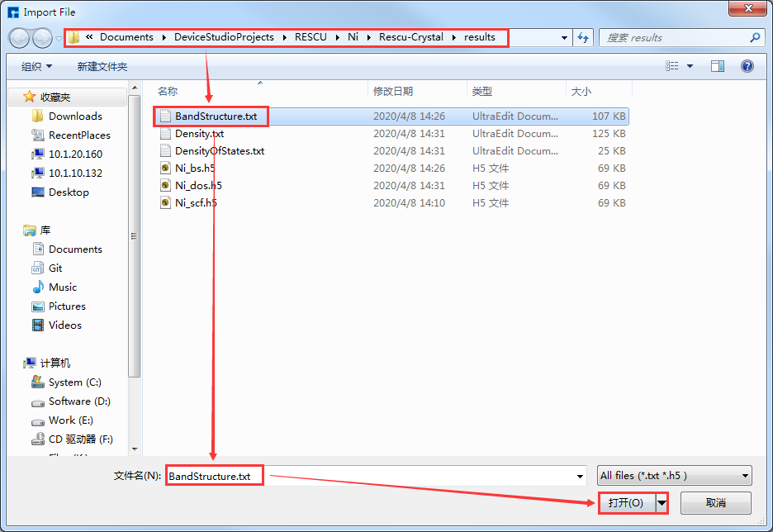Select DensityOfStates.txt in file list
This screenshot has height=532, width=773.
click(219, 151)
